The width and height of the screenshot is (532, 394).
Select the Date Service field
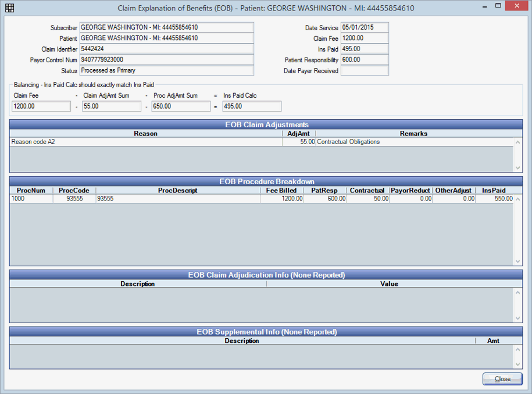coord(365,27)
